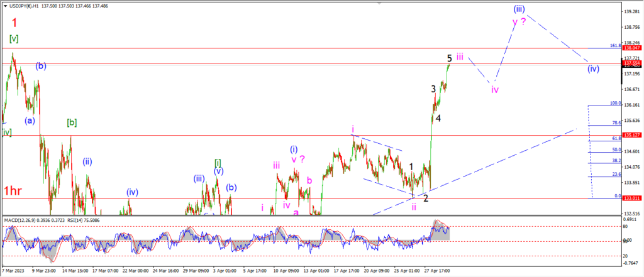This screenshot has width=644, height=277.
Task: Click the 161.8 Fibonacci level label
Action: (616, 46)
